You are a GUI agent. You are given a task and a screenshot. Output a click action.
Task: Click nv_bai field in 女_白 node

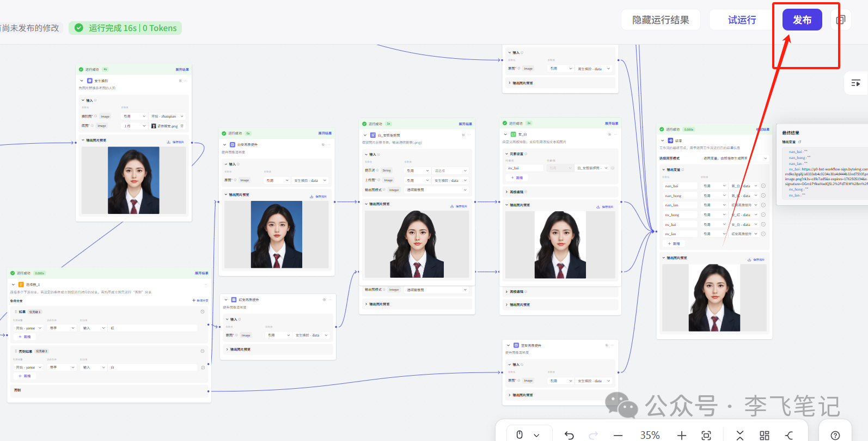pyautogui.click(x=524, y=168)
